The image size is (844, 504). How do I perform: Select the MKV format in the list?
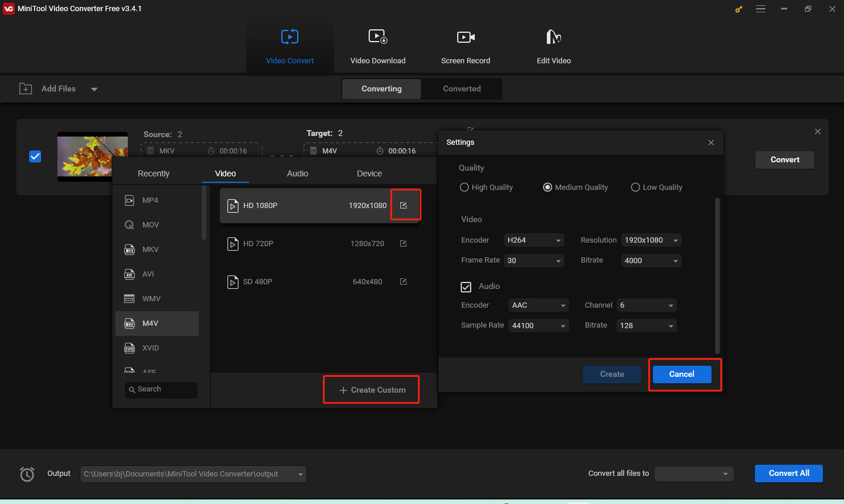(157, 250)
